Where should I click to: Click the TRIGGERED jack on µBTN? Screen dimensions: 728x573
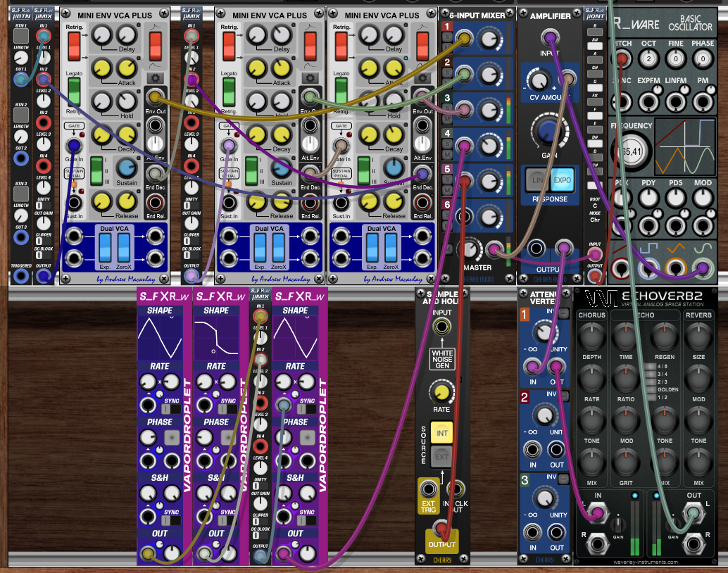tap(21, 276)
